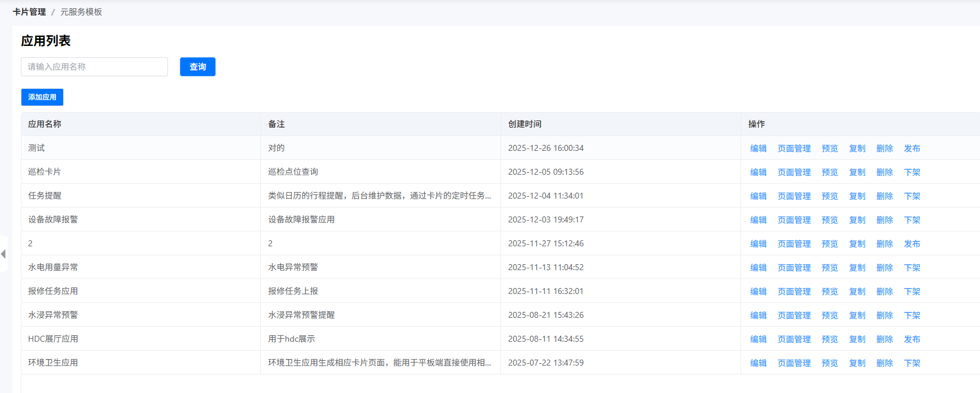Delete the 报修任务应用 row

pos(884,292)
